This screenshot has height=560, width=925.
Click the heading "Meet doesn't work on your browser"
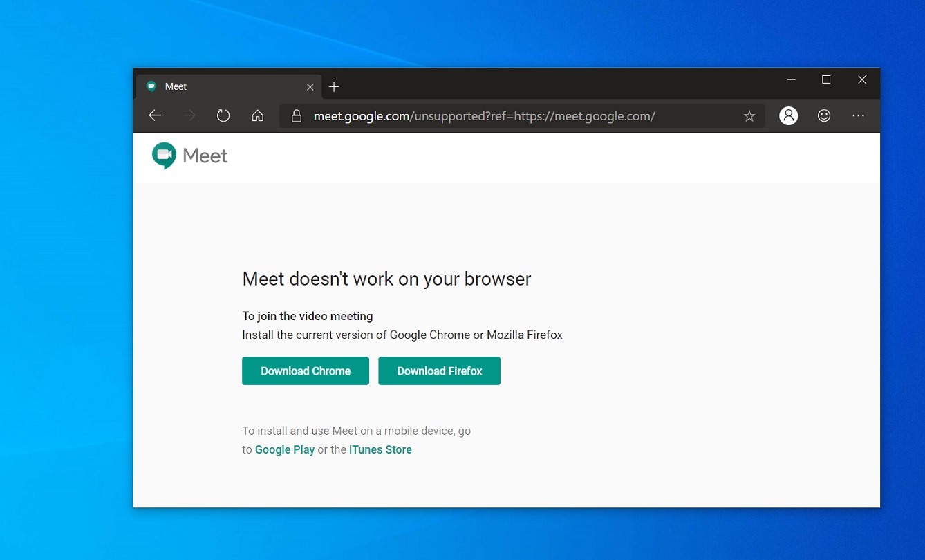(386, 279)
